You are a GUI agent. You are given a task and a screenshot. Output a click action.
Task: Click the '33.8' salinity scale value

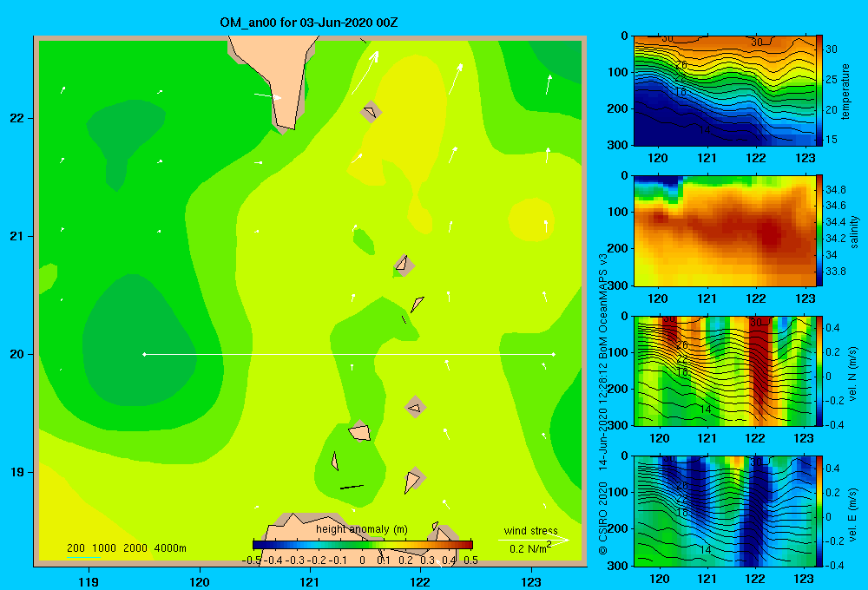tap(835, 272)
